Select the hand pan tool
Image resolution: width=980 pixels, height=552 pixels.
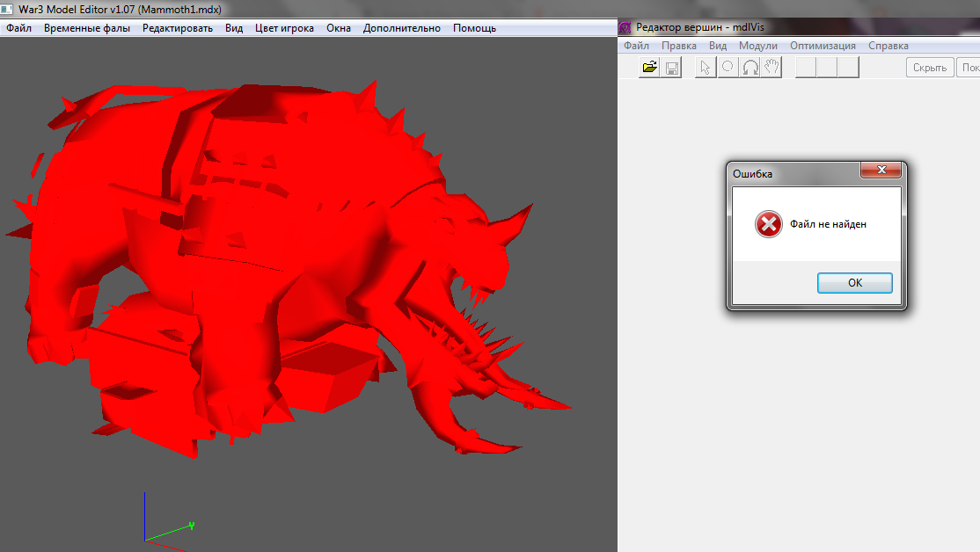click(x=772, y=68)
